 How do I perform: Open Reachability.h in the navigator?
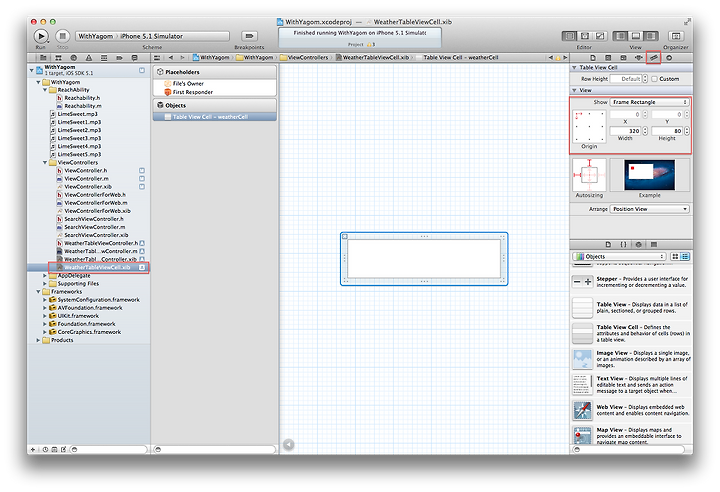coord(82,98)
